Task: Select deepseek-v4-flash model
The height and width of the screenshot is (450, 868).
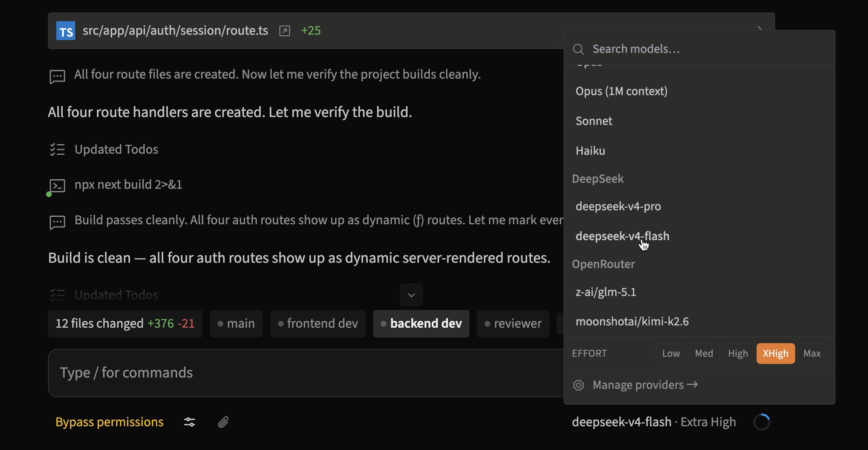Action: 699,236
